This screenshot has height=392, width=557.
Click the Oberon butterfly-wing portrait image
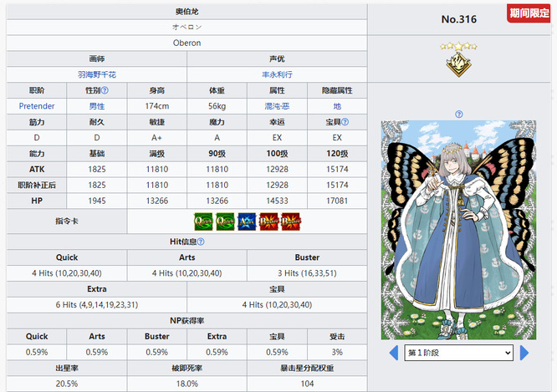pos(458,230)
